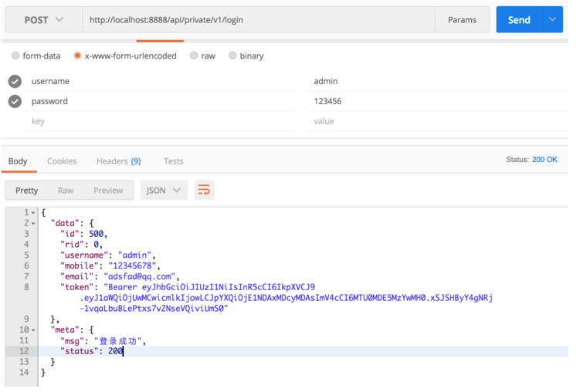Screen dimensions: 580x392
Task: Expand the Send button arrow menu
Action: [552, 20]
